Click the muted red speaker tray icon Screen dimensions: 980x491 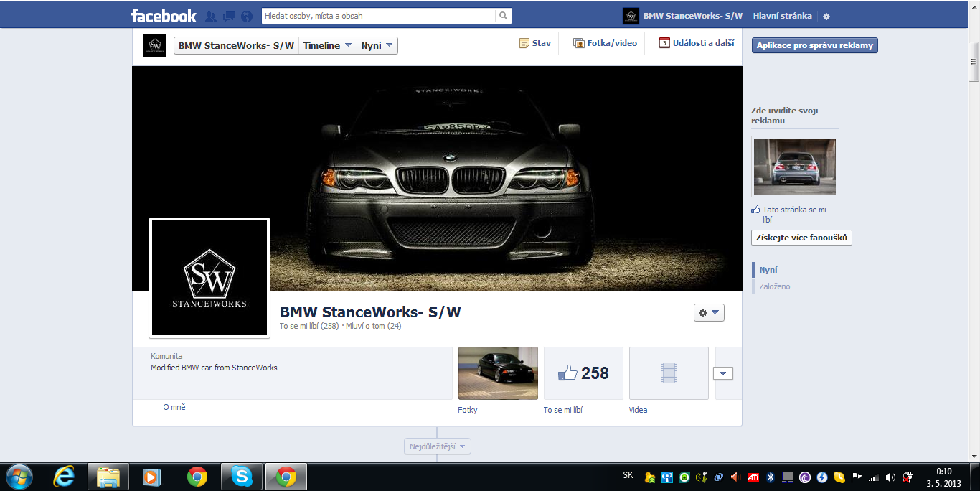pos(735,477)
